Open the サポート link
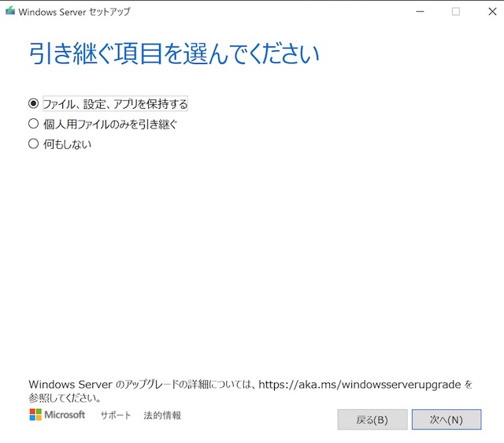Screen dimensions: 504x443 (116, 415)
